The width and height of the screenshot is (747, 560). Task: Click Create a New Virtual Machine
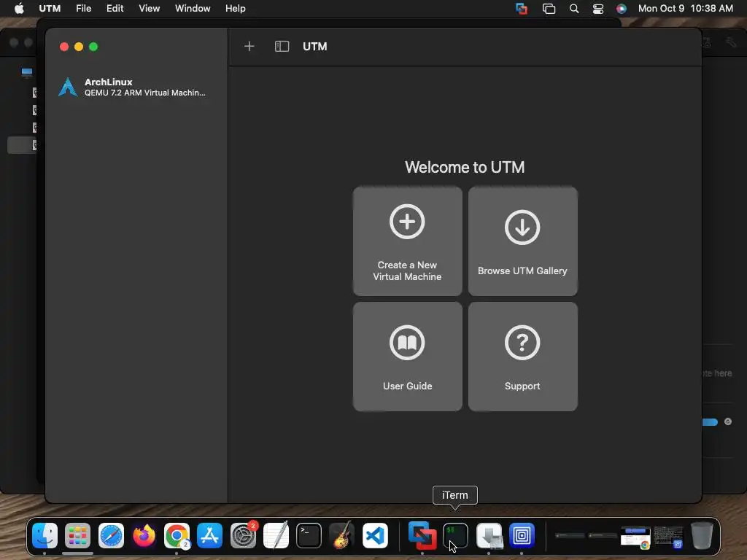407,241
